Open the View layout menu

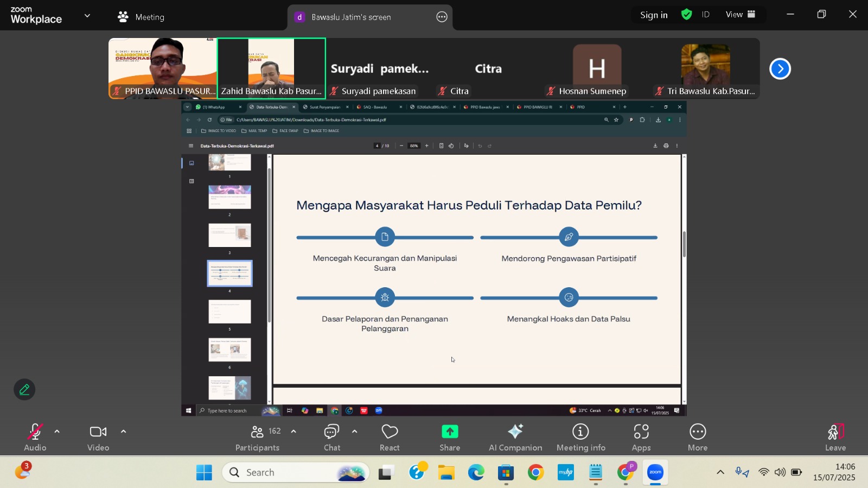pyautogui.click(x=740, y=15)
